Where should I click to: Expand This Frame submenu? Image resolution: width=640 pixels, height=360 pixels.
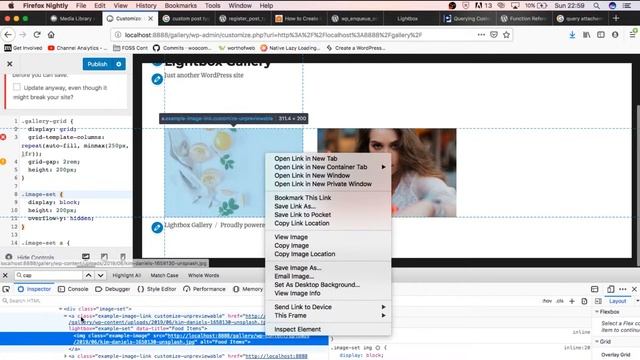[x=328, y=316]
